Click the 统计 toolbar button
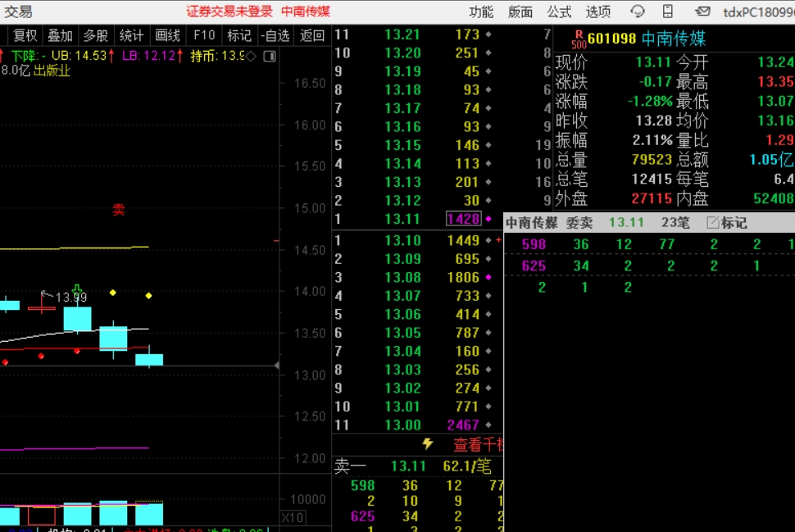The image size is (795, 532). tap(131, 35)
